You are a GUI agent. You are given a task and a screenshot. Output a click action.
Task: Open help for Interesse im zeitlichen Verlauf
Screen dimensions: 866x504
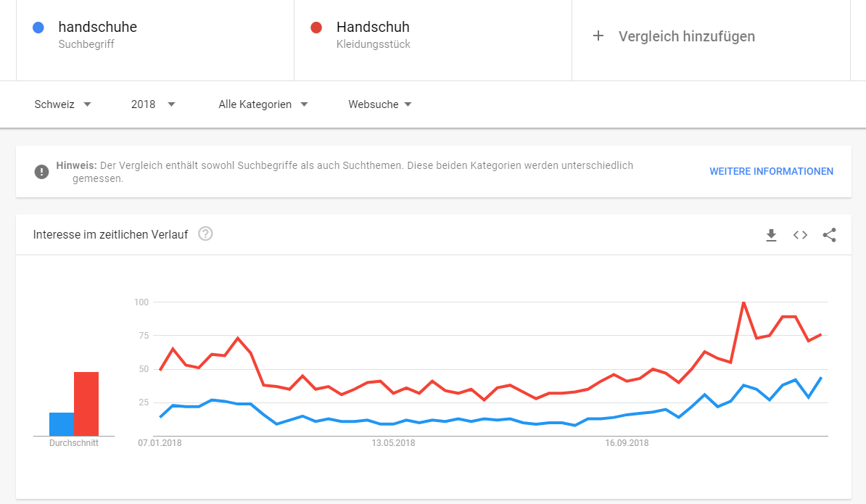coord(205,234)
